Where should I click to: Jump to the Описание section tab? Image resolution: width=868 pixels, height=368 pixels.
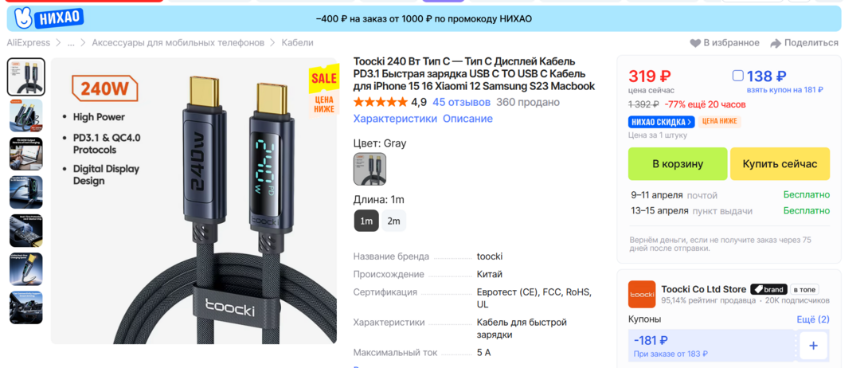click(467, 119)
